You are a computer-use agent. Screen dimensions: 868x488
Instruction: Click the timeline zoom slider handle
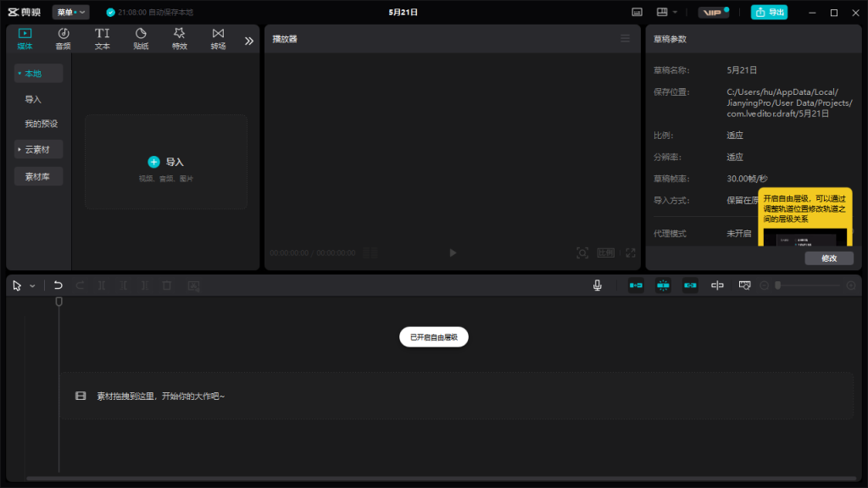coord(778,286)
